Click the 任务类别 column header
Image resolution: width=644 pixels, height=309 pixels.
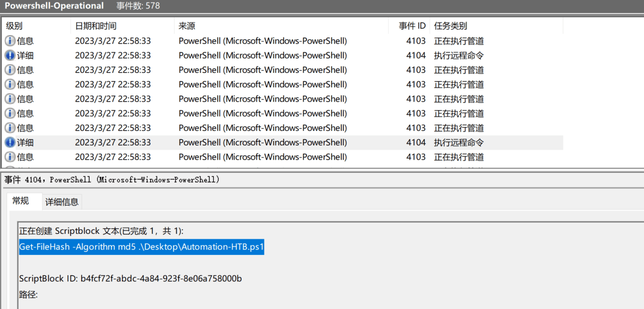[x=450, y=26]
